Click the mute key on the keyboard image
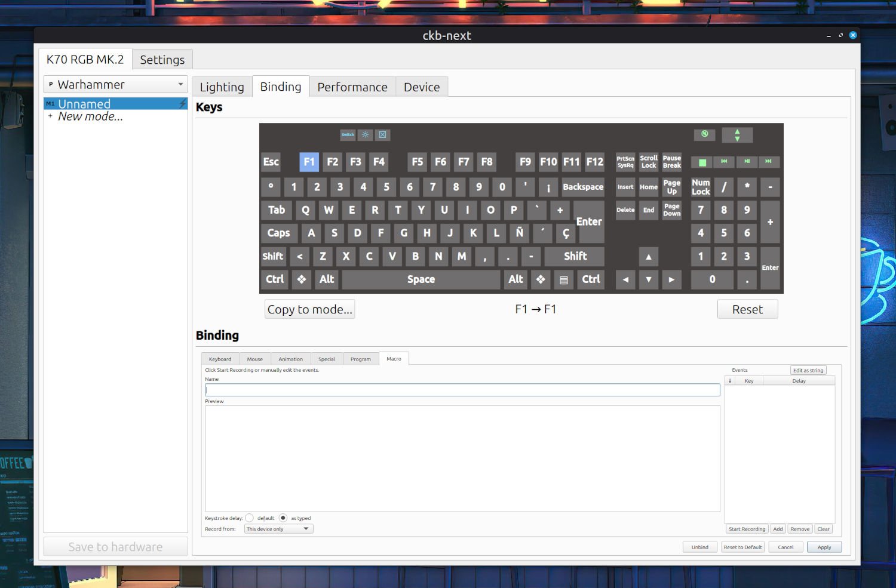 704,135
